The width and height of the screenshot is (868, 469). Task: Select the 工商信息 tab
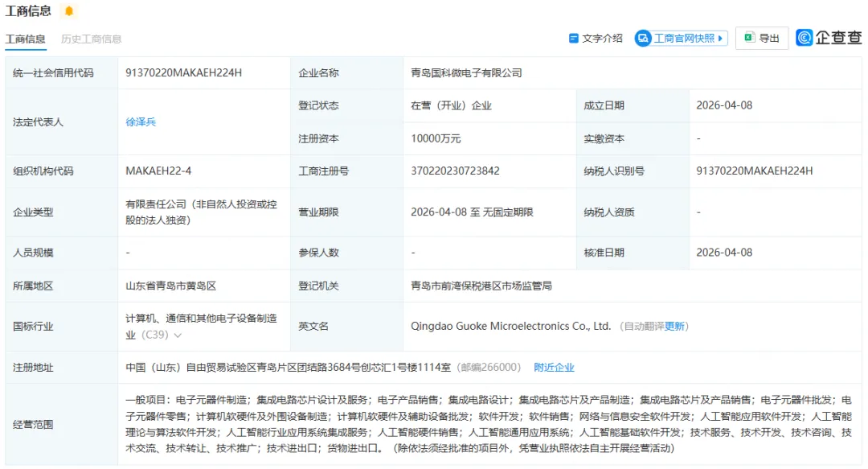pyautogui.click(x=26, y=39)
